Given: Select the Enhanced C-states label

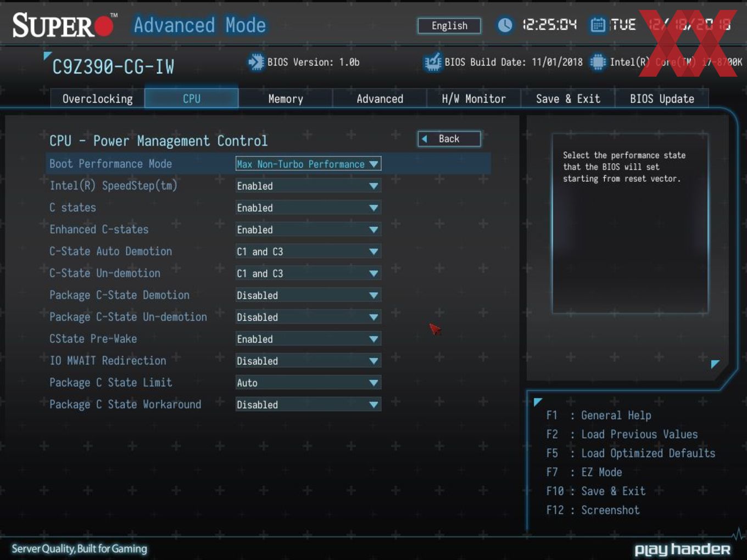Looking at the screenshot, I should tap(99, 229).
